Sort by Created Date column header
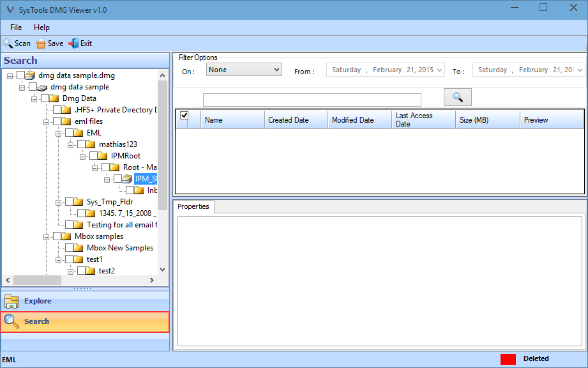Screen dimensions: 588x368 [296, 120]
